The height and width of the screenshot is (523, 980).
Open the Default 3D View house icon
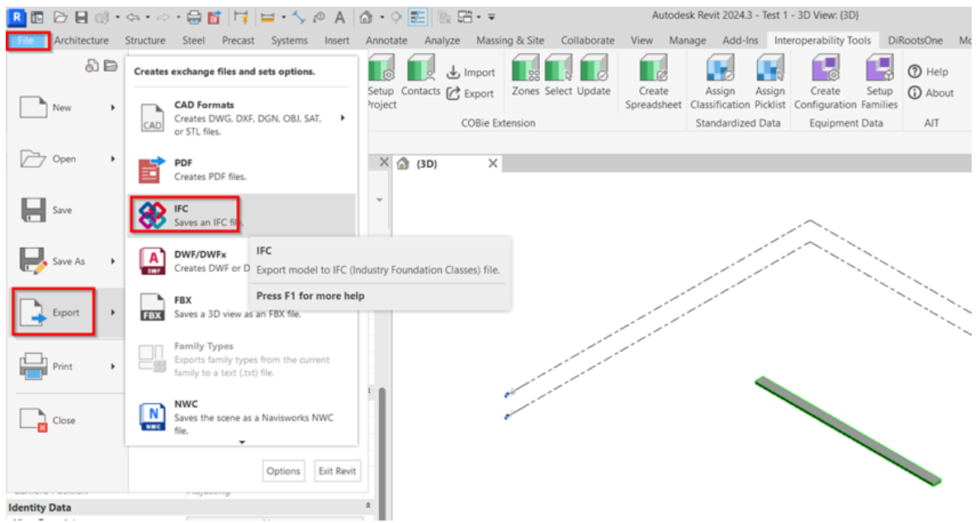[x=367, y=17]
